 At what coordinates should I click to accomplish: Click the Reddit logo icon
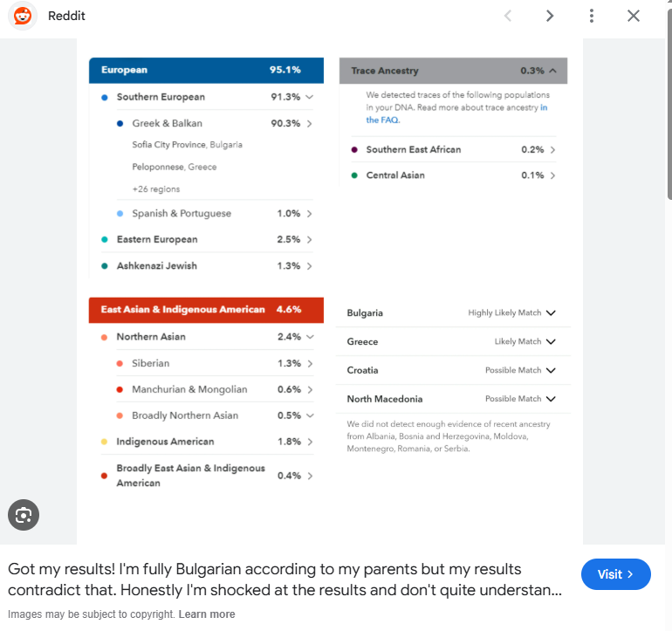click(x=22, y=16)
